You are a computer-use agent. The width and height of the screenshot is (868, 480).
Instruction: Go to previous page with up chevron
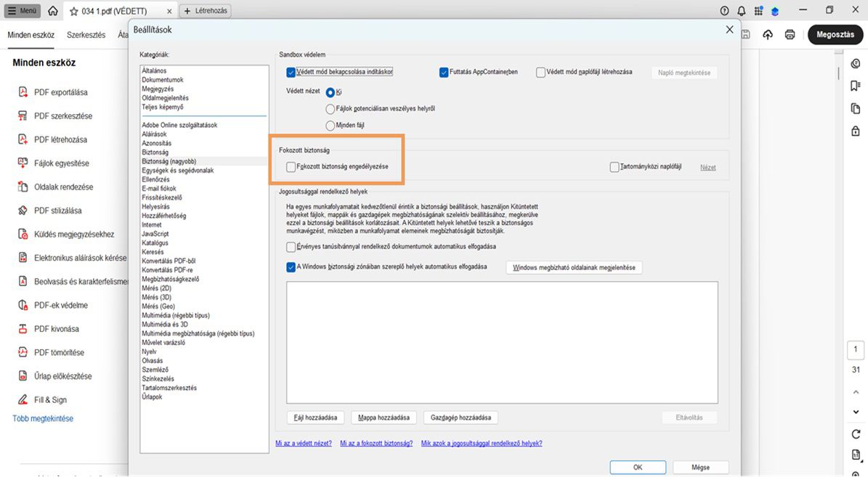click(856, 392)
